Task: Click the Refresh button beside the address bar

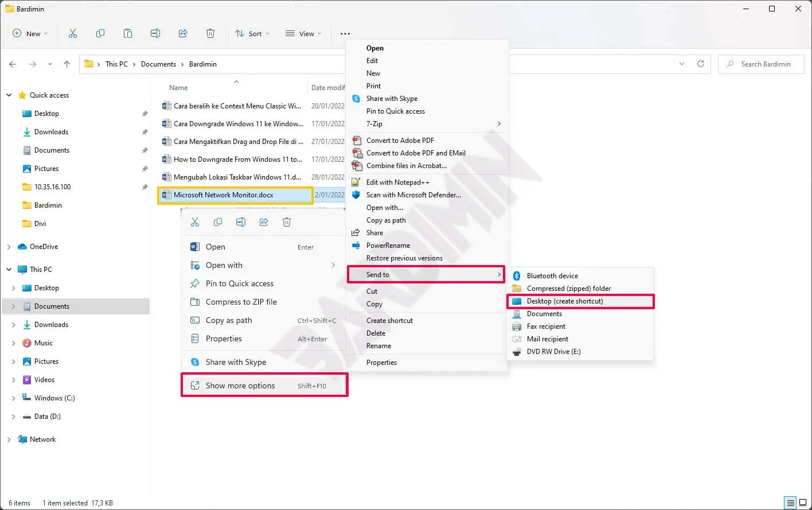Action: point(700,64)
